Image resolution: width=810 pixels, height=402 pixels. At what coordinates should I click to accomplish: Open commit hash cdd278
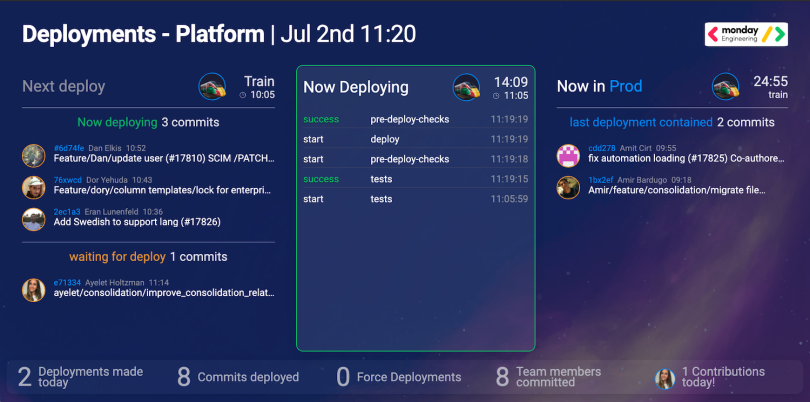[602, 148]
